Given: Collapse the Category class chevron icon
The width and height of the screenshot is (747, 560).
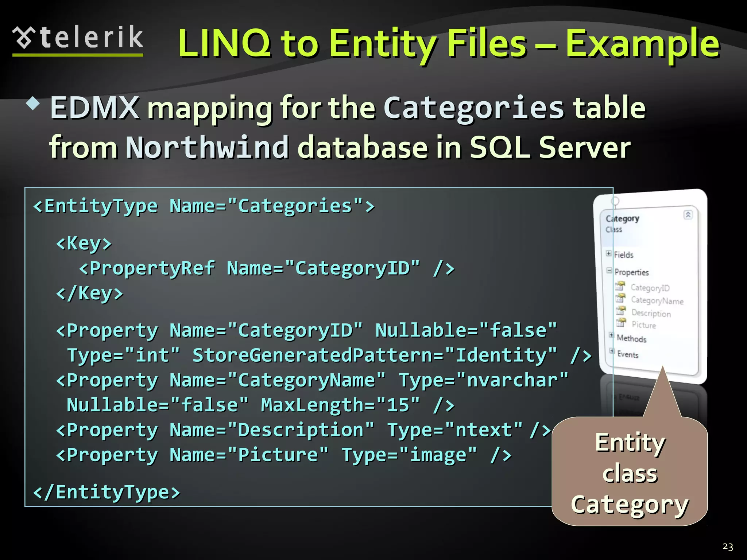Looking at the screenshot, I should (x=688, y=215).
